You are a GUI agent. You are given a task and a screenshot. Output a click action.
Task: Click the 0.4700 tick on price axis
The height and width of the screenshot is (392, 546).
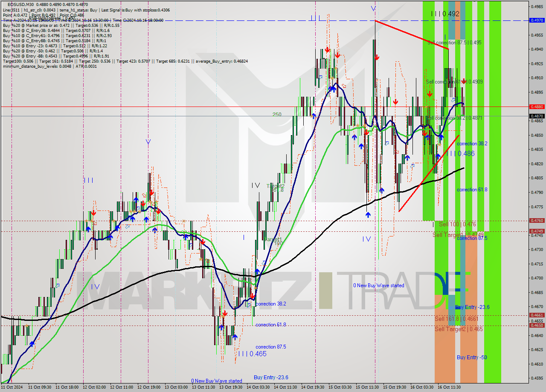coord(536,278)
